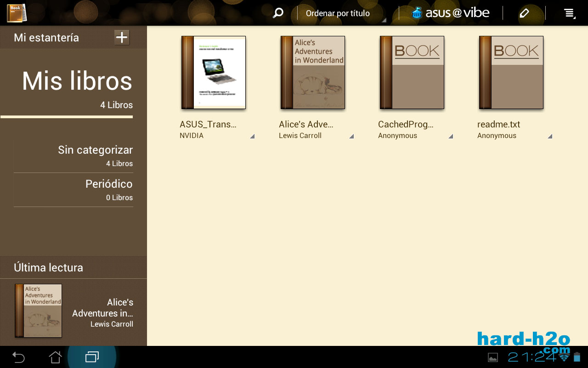The width and height of the screenshot is (588, 368).
Task: Tap the MyLibrary book app icon
Action: tap(17, 13)
